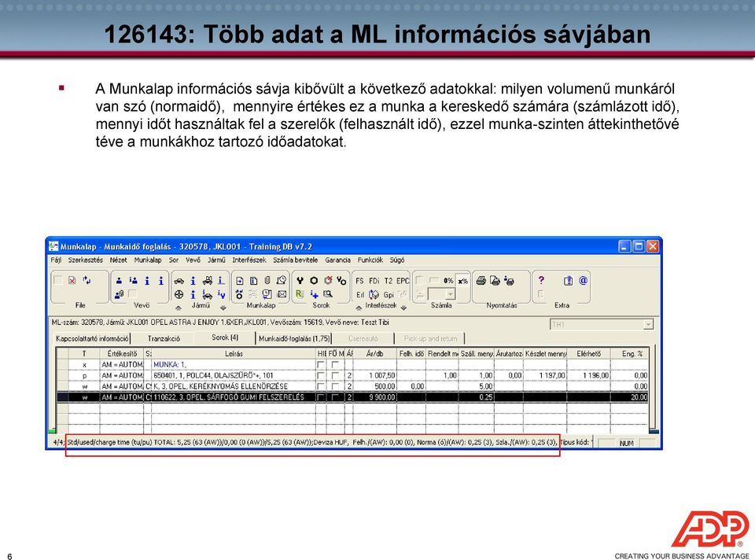Screen dimensions: 755x560
Task: Open the Funkciók menu
Action: pyautogui.click(x=370, y=260)
